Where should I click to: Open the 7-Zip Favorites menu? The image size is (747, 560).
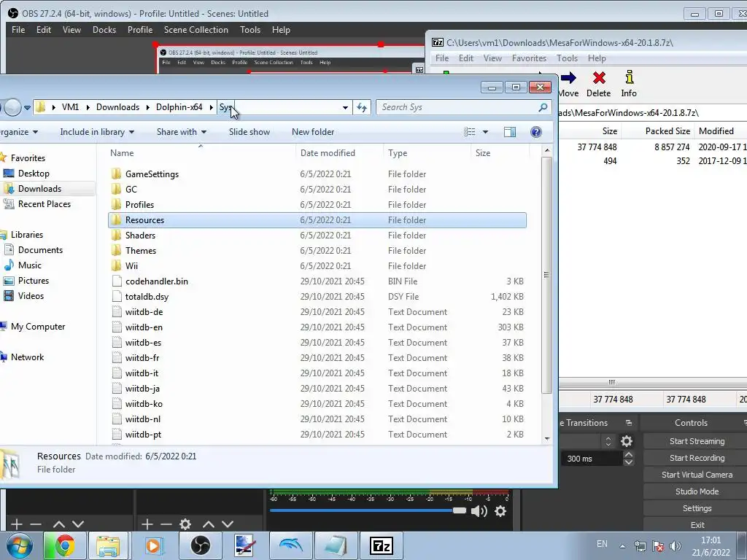point(530,58)
